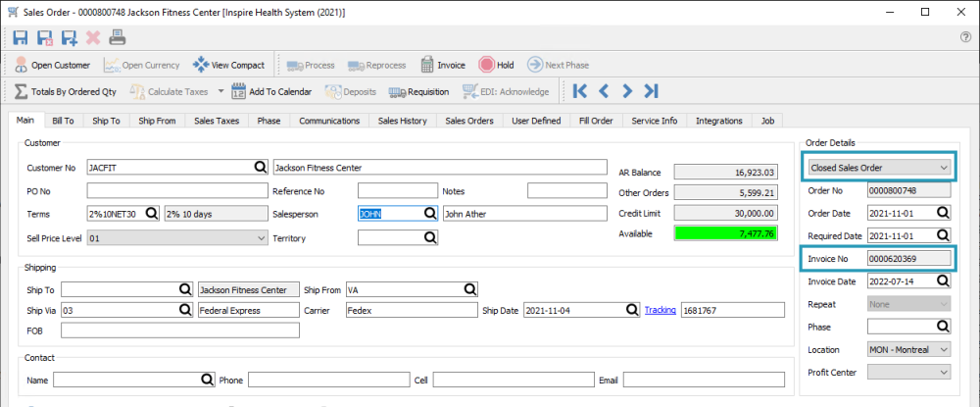Open the Communications tab

[x=328, y=121]
